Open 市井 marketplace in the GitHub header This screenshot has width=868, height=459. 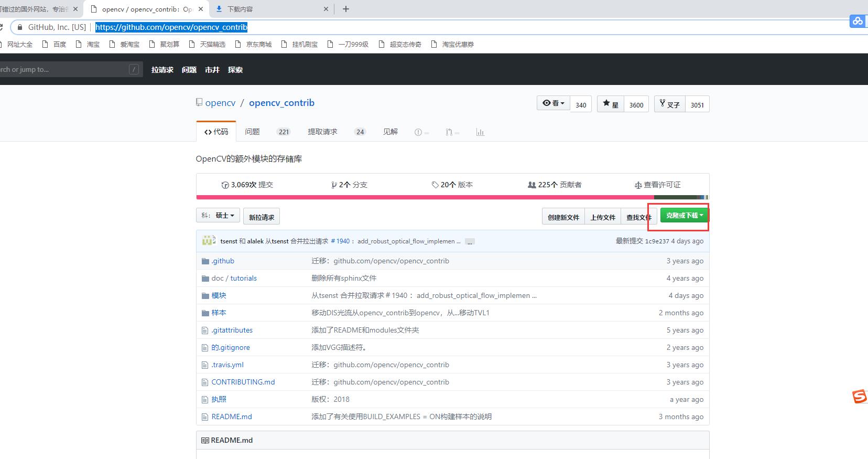coord(212,70)
